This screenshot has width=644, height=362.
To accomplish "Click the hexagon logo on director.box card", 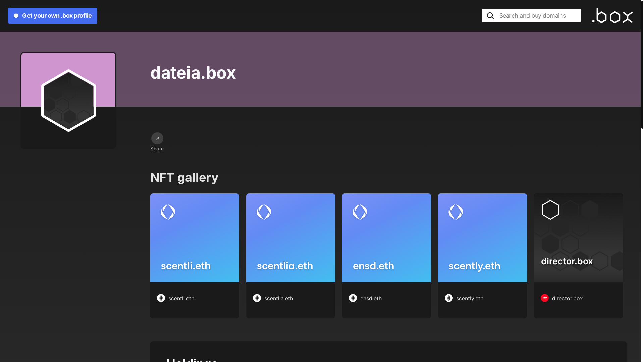I will [x=550, y=210].
